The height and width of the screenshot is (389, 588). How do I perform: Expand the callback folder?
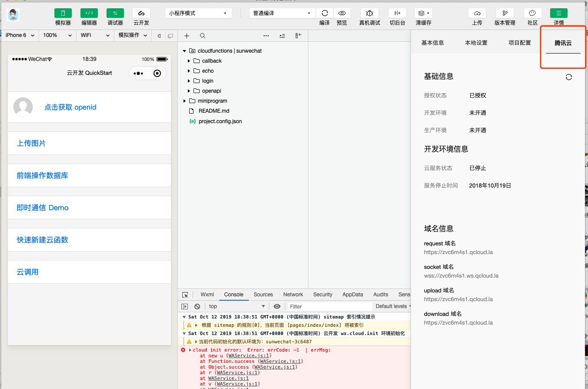coord(189,61)
